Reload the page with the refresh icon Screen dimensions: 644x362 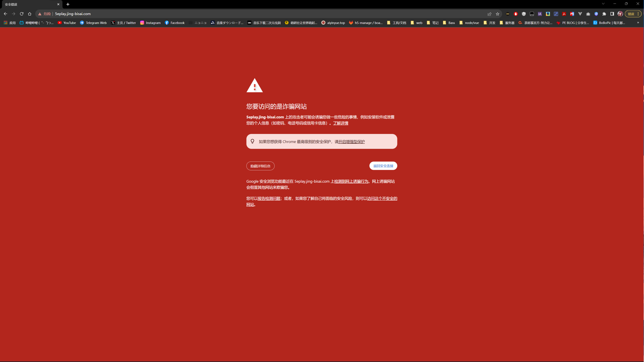pos(22,14)
